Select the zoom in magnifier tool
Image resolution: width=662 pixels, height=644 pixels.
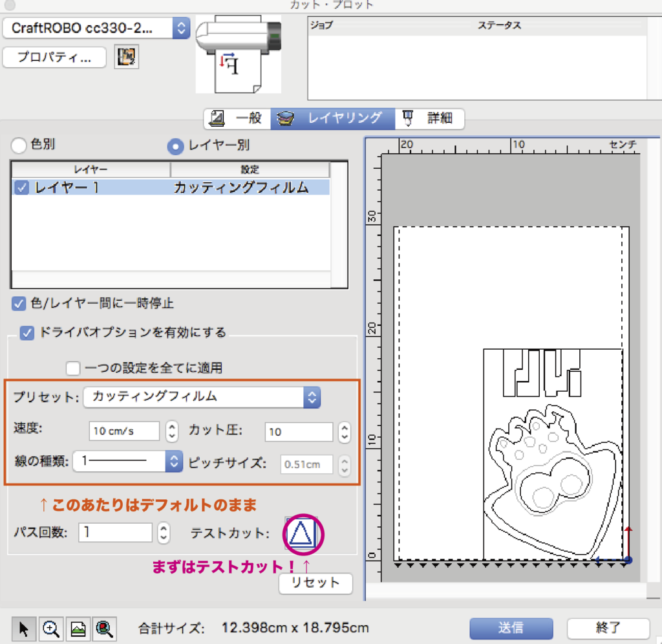point(50,628)
